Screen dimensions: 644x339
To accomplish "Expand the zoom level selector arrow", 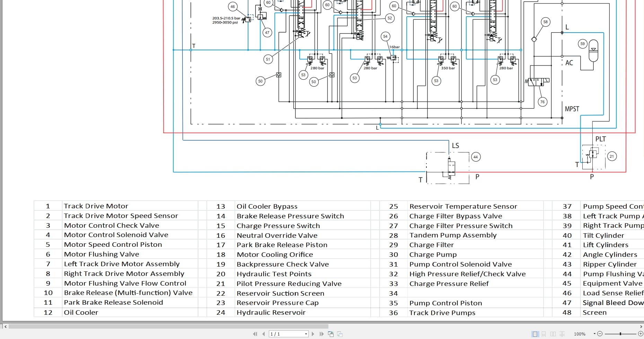I will coord(594,334).
